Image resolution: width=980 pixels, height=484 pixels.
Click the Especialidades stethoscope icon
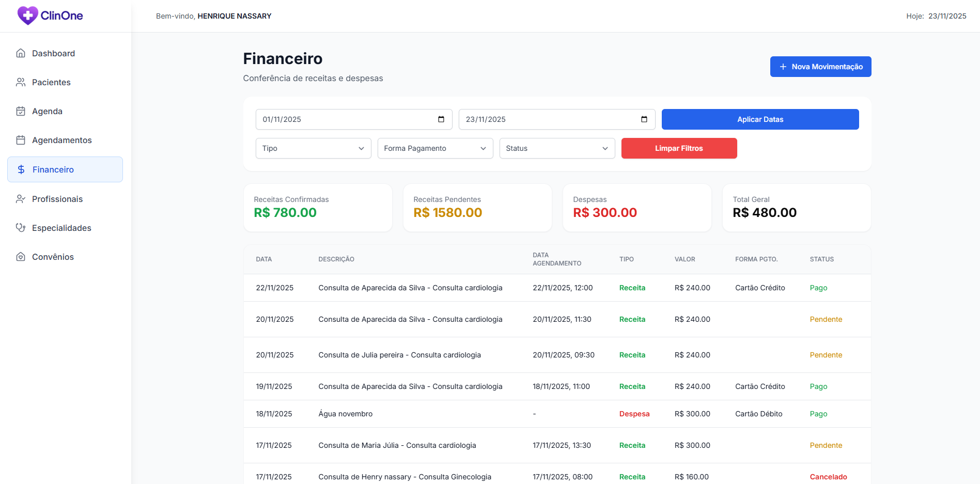pyautogui.click(x=21, y=228)
